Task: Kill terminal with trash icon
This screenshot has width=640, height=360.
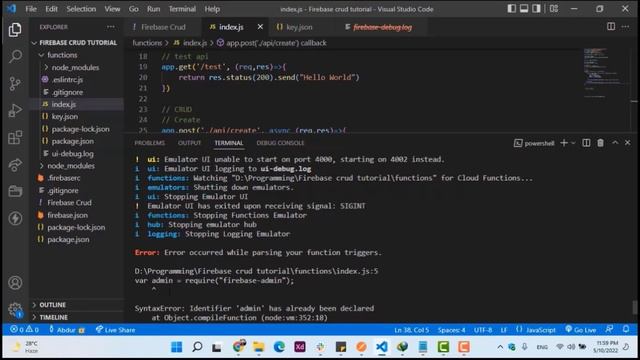Action: [600, 143]
